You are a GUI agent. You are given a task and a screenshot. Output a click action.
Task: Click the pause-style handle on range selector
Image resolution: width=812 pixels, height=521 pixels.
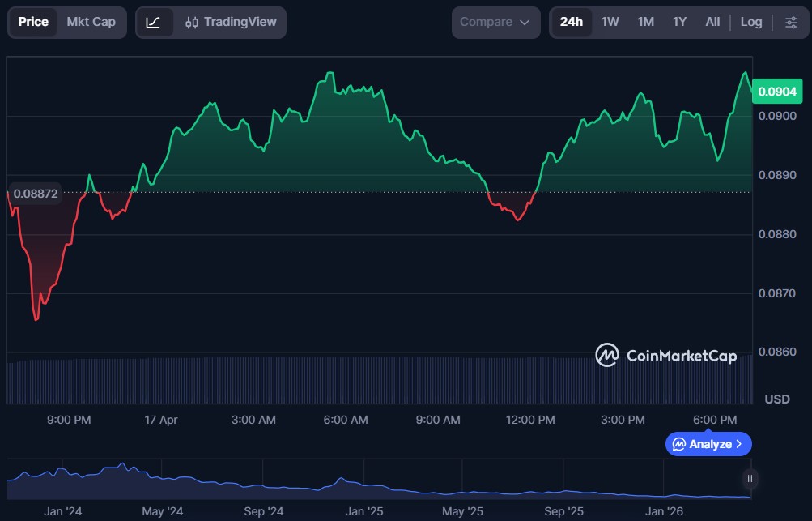[x=750, y=478]
